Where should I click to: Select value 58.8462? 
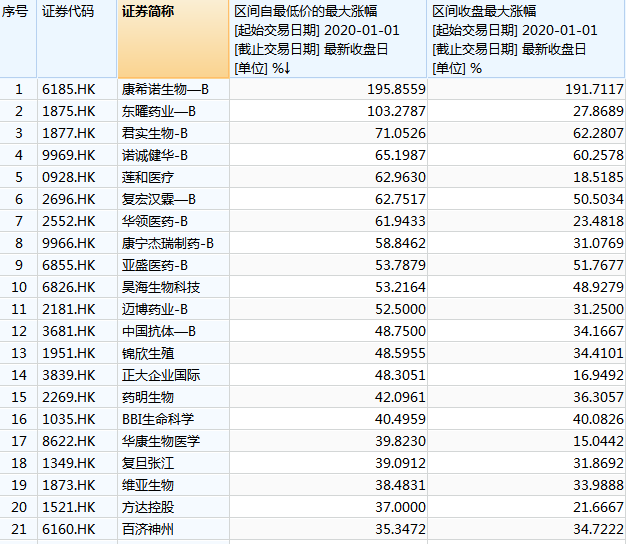pyautogui.click(x=401, y=243)
